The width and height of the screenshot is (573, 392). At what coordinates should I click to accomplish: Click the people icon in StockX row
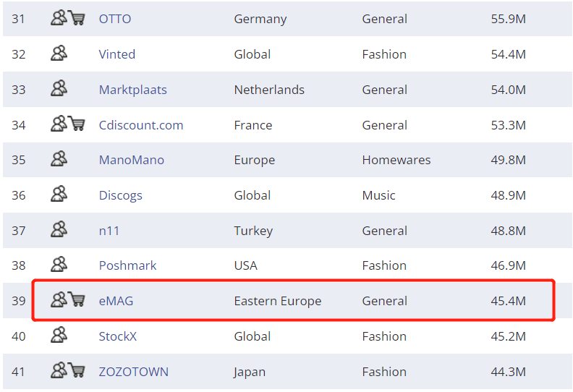pos(59,336)
